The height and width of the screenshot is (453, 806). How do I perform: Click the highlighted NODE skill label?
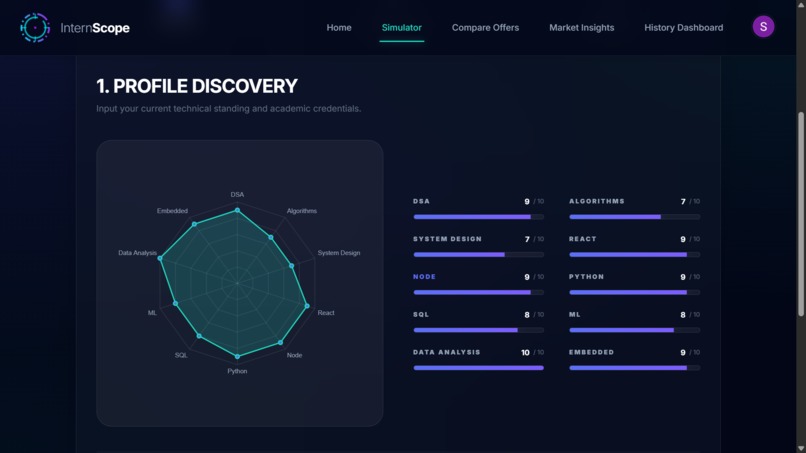click(425, 277)
